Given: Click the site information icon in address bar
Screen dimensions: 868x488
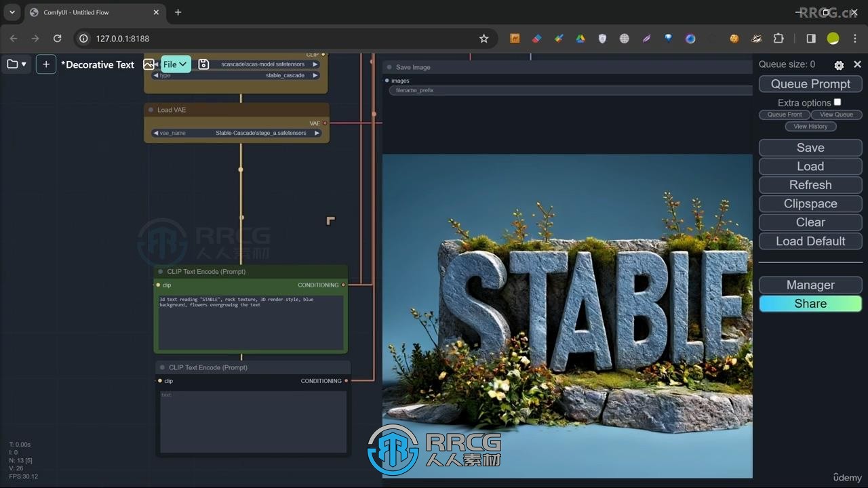Looking at the screenshot, I should click(83, 39).
